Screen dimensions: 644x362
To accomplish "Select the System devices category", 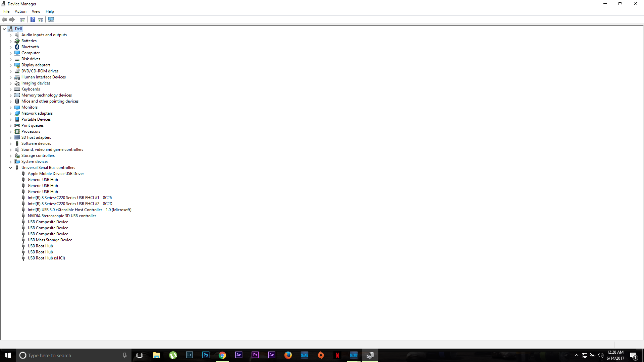I will 35,162.
